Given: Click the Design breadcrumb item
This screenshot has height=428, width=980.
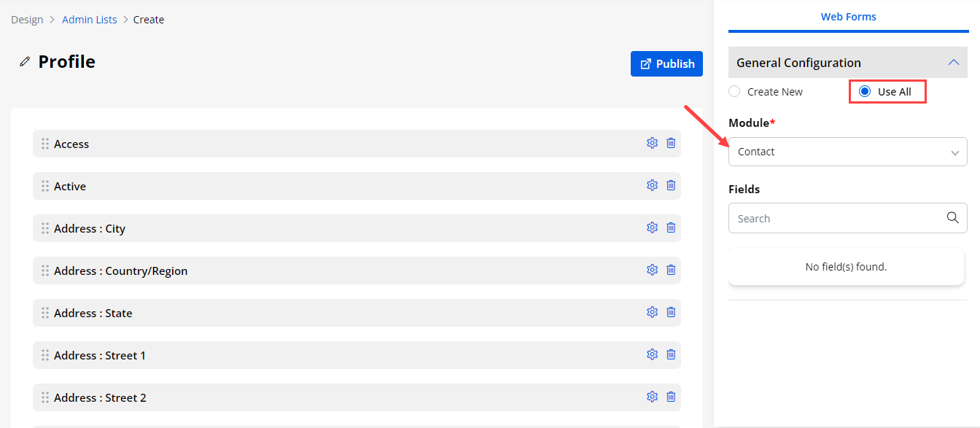Looking at the screenshot, I should [27, 20].
